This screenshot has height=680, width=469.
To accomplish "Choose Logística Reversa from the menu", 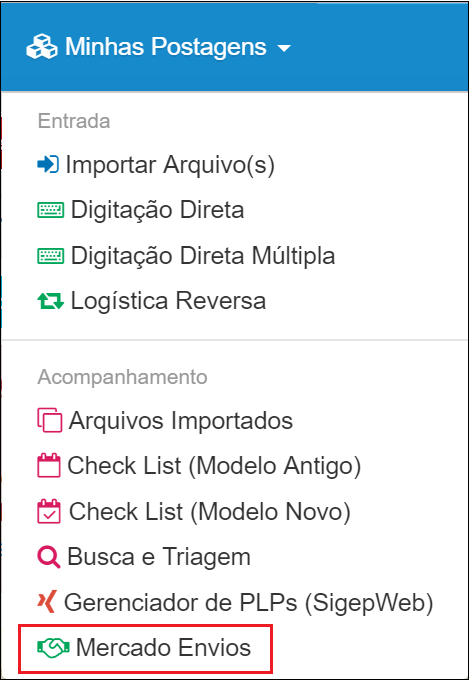I will point(168,301).
